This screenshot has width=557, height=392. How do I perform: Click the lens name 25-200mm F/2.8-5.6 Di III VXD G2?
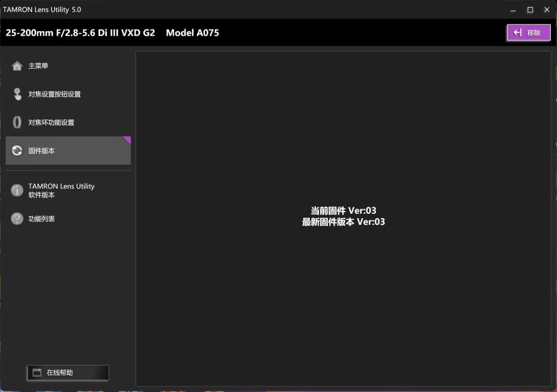(80, 32)
